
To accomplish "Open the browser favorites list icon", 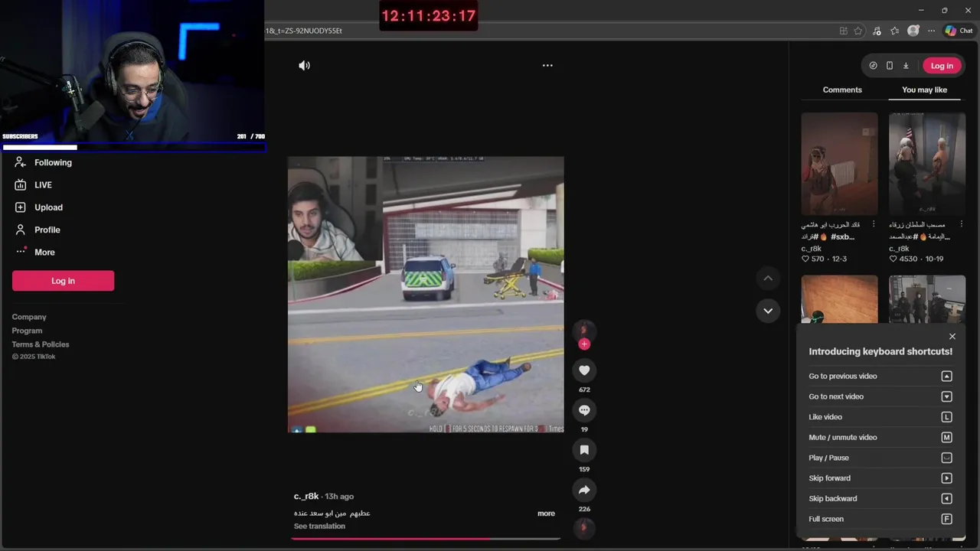I will tap(894, 31).
